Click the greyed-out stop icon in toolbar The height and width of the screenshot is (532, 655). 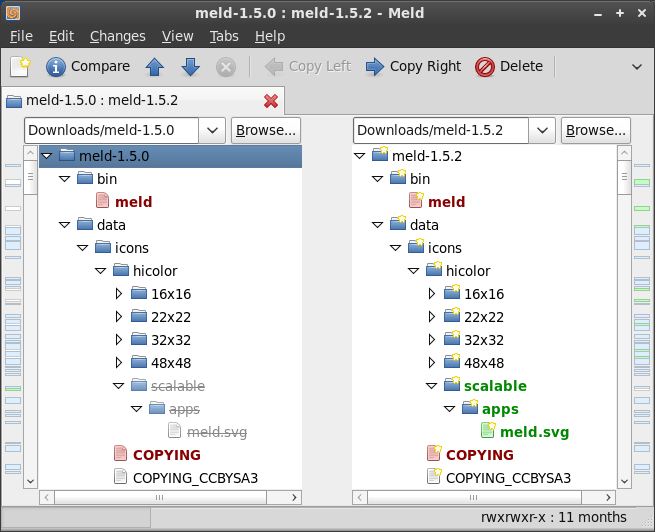[x=226, y=67]
